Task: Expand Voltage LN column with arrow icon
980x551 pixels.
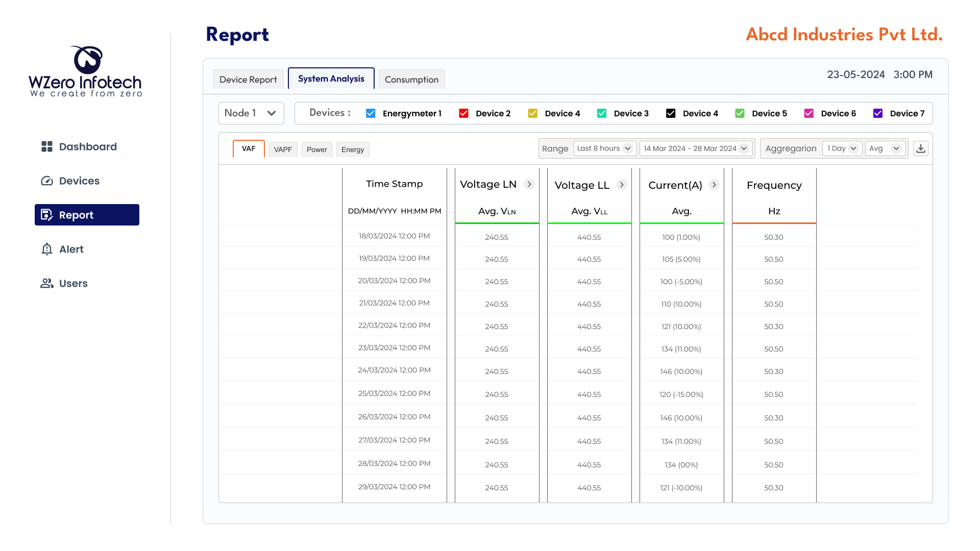Action: (x=529, y=184)
